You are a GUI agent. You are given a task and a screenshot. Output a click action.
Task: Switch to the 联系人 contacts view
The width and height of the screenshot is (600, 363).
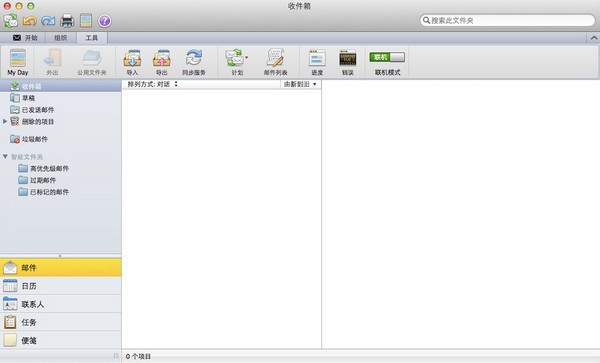pyautogui.click(x=60, y=304)
